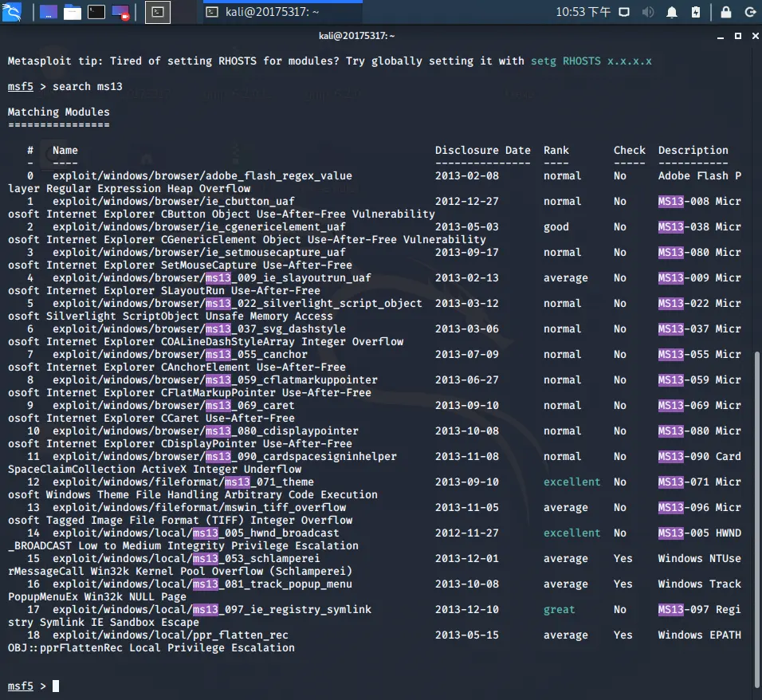This screenshot has height=700, width=762.
Task: Select the kali@20175317 taskbar window button
Action: point(283,12)
